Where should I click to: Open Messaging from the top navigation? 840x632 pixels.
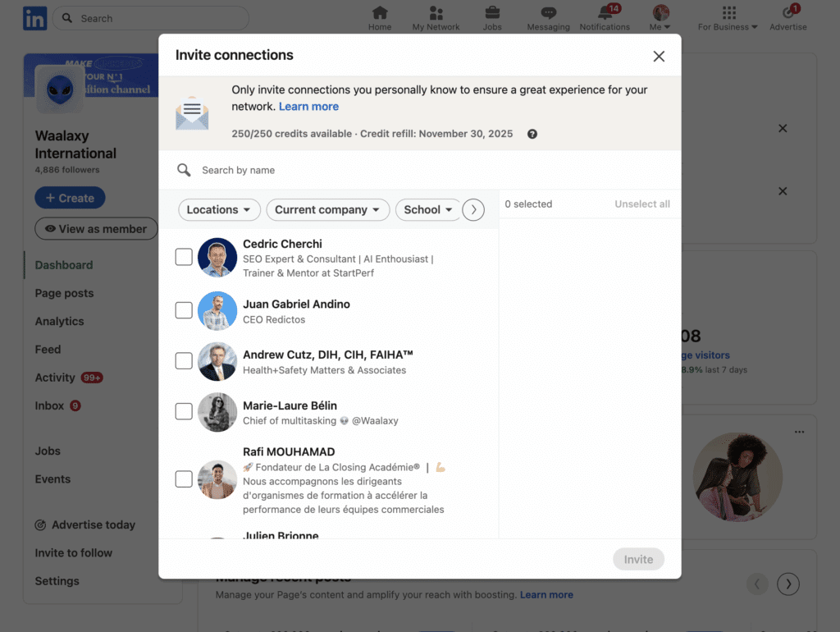pyautogui.click(x=548, y=12)
